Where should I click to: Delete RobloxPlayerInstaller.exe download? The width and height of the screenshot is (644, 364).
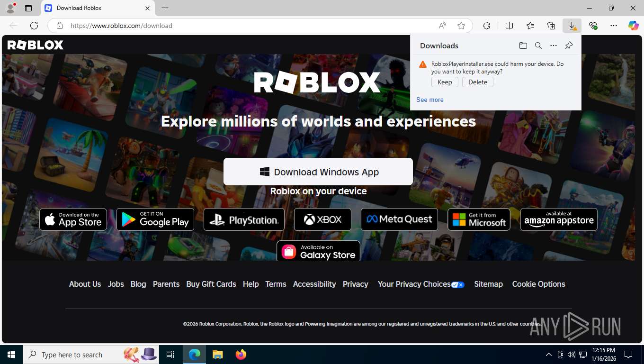pos(478,82)
